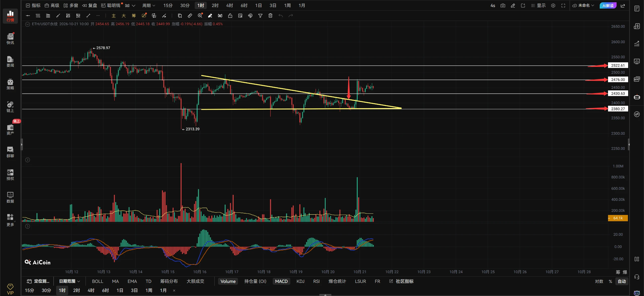The width and height of the screenshot is (644, 296).
Task: Switch to 1日 timeframe in top bar
Action: 258,6
